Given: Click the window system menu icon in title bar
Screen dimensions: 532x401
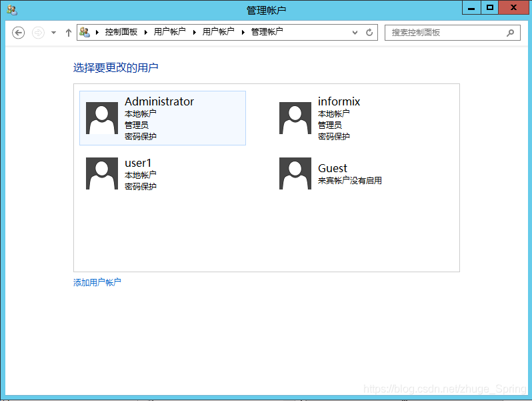Looking at the screenshot, I should point(12,9).
